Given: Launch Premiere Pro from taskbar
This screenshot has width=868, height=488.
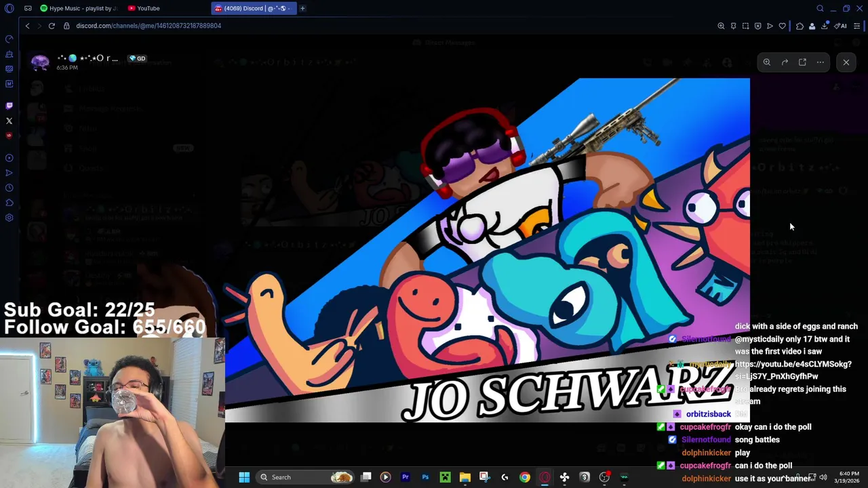Looking at the screenshot, I should [x=406, y=477].
